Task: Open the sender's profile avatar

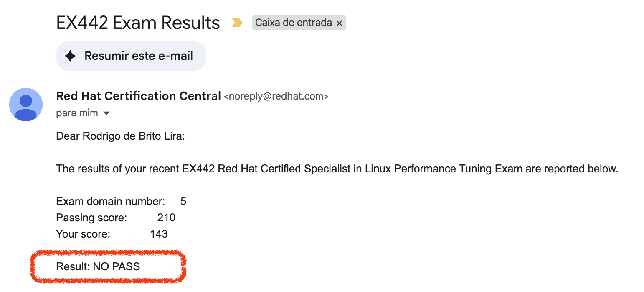Action: pyautogui.click(x=26, y=105)
